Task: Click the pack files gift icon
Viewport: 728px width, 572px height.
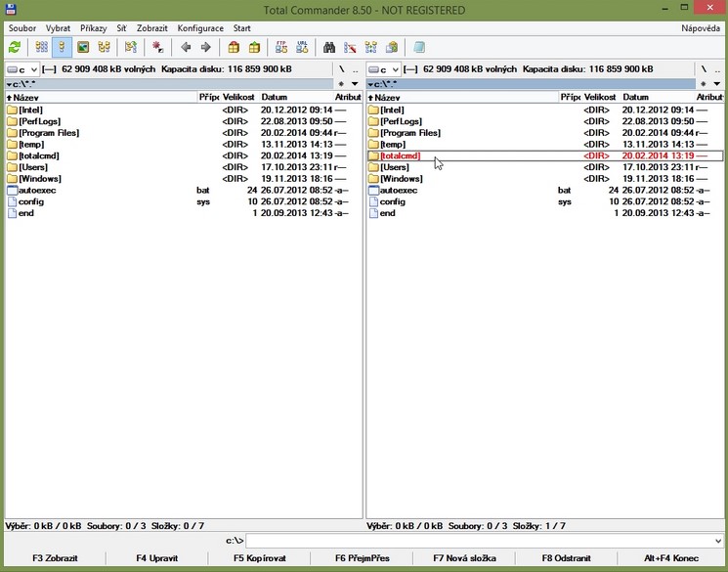Action: [x=234, y=47]
